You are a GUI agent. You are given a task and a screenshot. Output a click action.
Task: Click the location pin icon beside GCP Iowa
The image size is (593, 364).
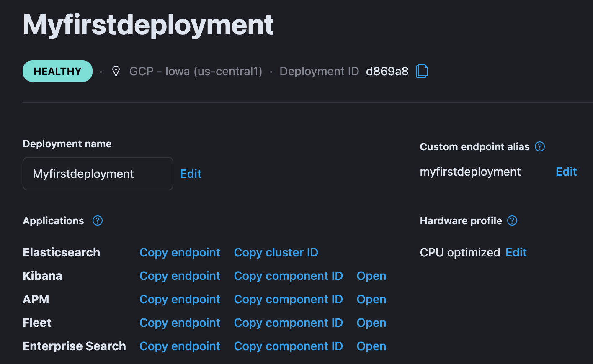(x=116, y=72)
